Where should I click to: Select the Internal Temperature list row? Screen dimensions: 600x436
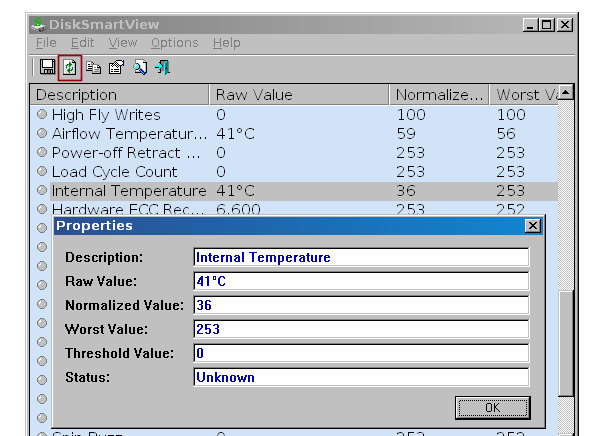(294, 191)
